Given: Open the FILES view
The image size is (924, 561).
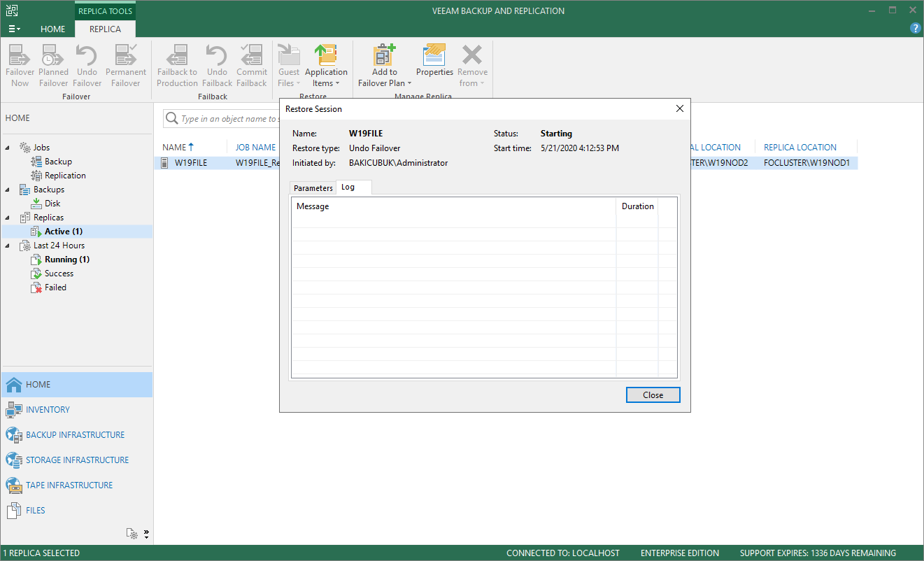Looking at the screenshot, I should point(76,511).
